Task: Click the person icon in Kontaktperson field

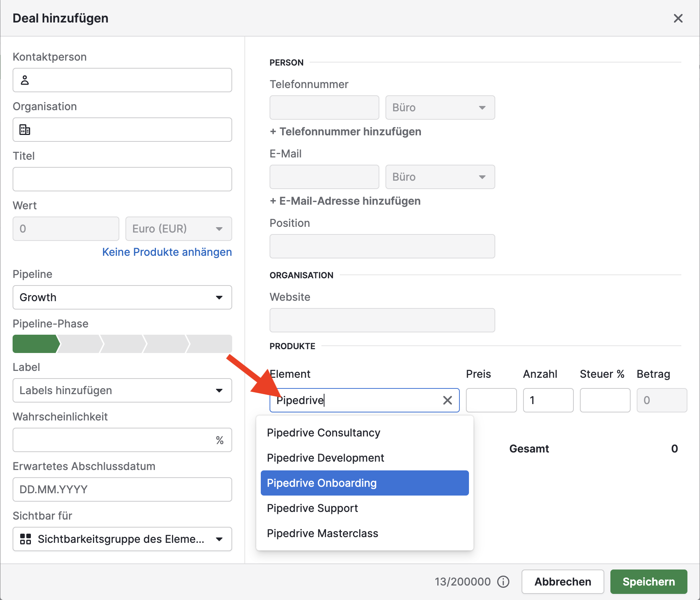Action: [x=25, y=80]
